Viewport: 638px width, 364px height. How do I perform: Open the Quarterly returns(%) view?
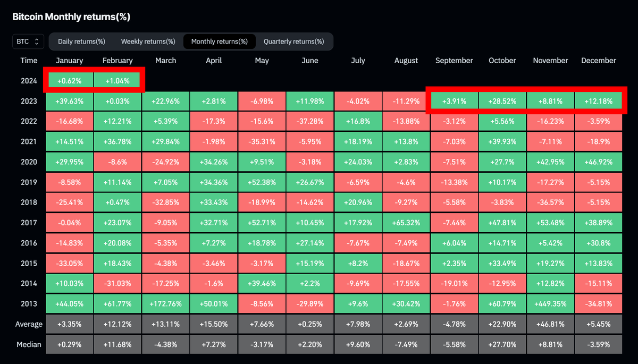pyautogui.click(x=296, y=41)
